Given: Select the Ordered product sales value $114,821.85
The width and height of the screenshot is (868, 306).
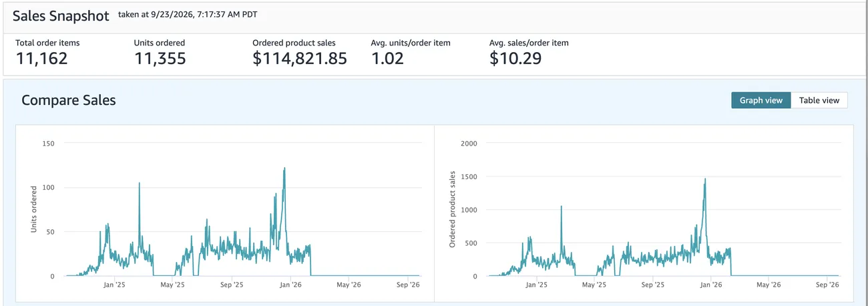Looking at the screenshot, I should (300, 58).
